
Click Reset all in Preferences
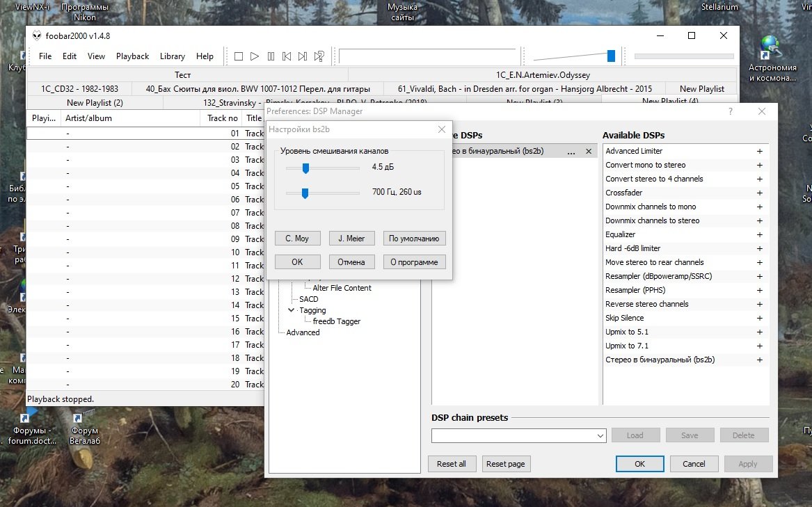pyautogui.click(x=451, y=464)
